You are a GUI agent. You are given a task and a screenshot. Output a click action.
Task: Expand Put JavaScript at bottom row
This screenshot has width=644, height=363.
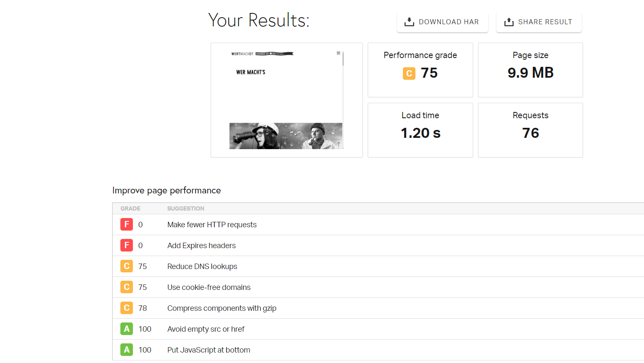(378, 350)
